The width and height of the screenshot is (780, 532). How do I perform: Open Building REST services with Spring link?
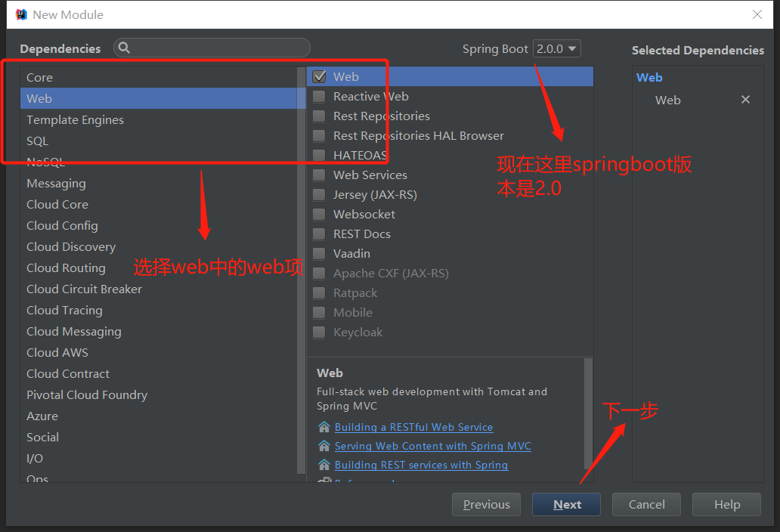coord(421,465)
